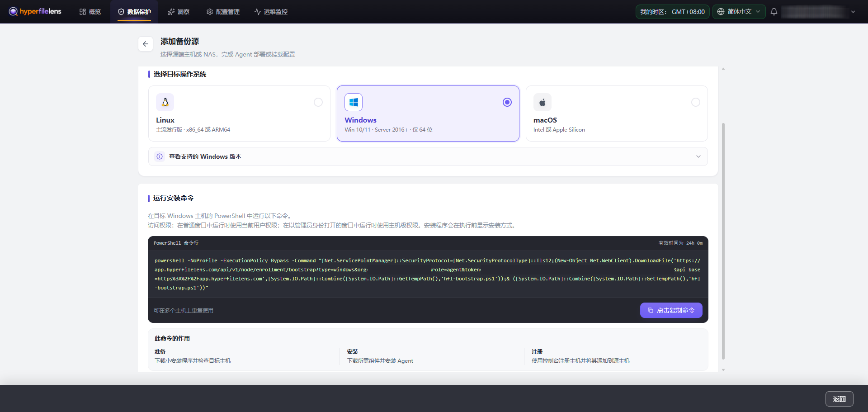Click the 点击复制命令 copy button
The image size is (868, 412).
[671, 310]
